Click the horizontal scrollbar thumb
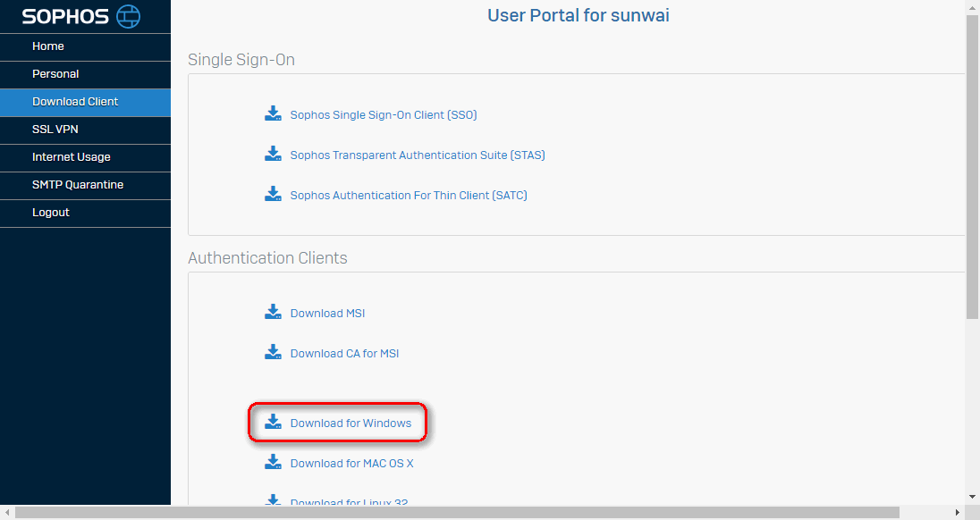 457,513
